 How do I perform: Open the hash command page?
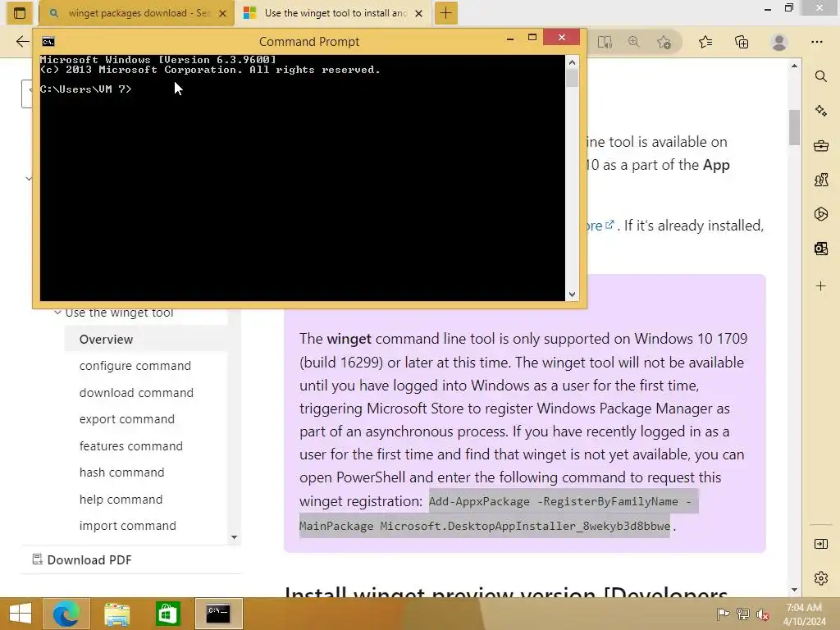[122, 472]
